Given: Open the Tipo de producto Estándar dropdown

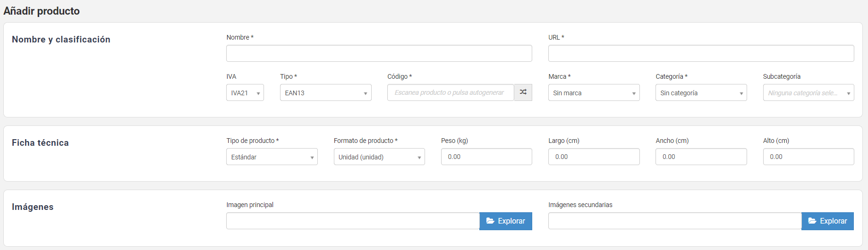Looking at the screenshot, I should [272, 157].
